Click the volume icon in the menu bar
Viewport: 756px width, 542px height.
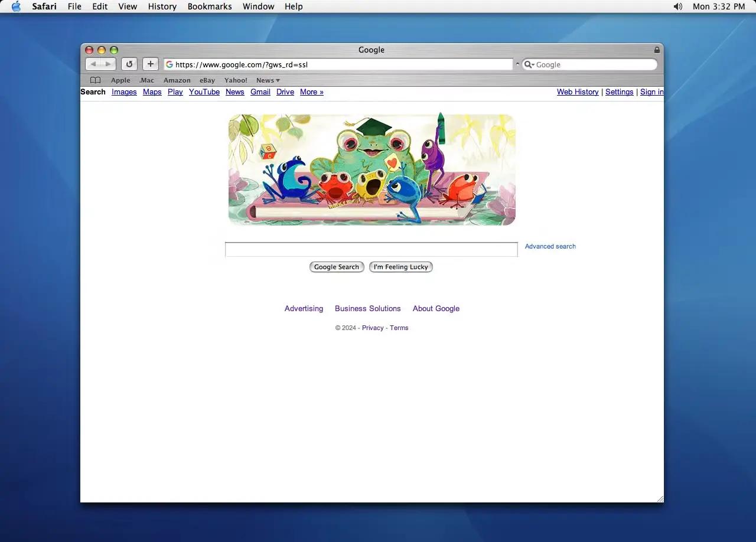coord(677,6)
